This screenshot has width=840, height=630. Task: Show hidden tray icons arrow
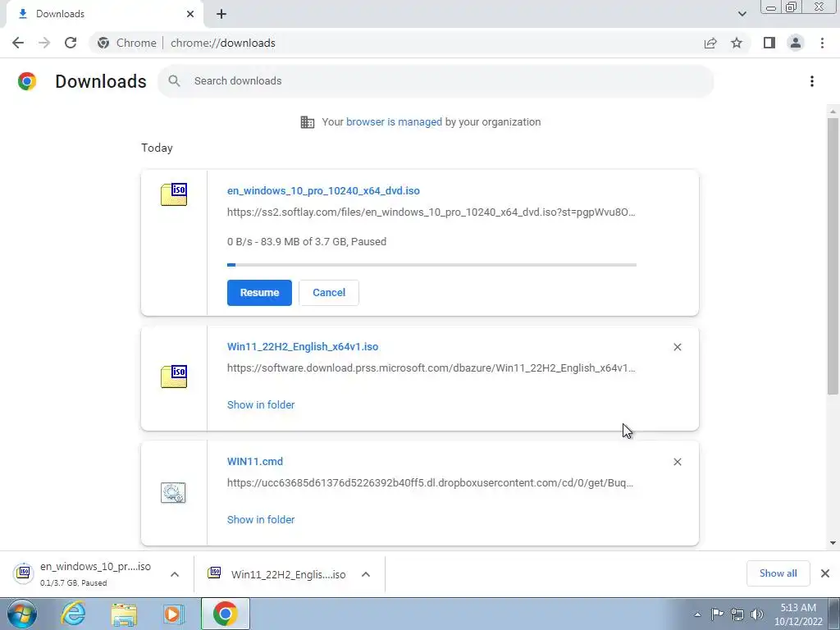click(697, 614)
